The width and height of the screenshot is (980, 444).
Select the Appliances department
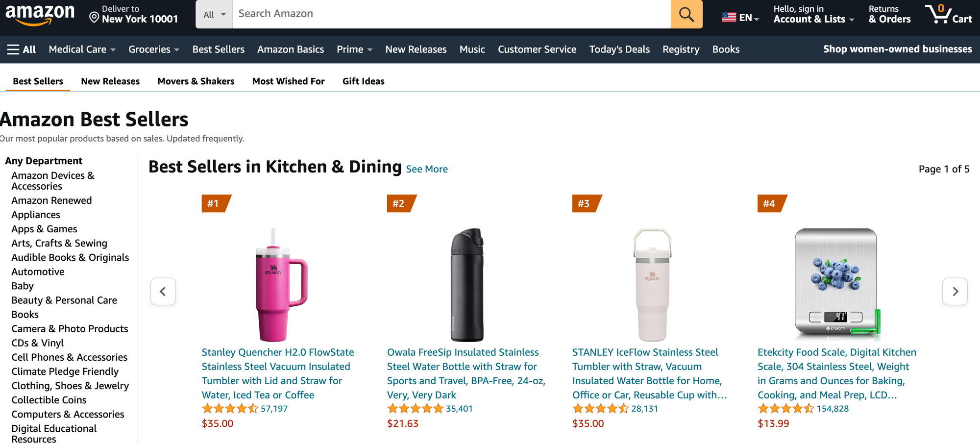point(36,214)
